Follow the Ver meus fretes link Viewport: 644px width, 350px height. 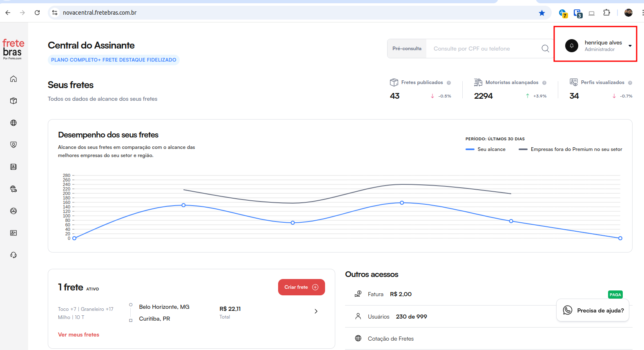point(78,334)
